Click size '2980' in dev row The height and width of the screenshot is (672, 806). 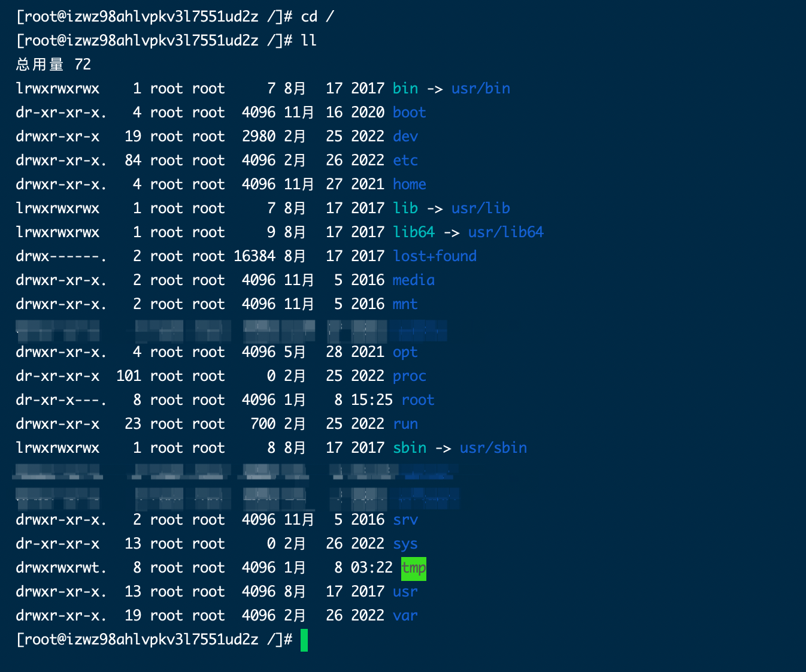(x=259, y=137)
